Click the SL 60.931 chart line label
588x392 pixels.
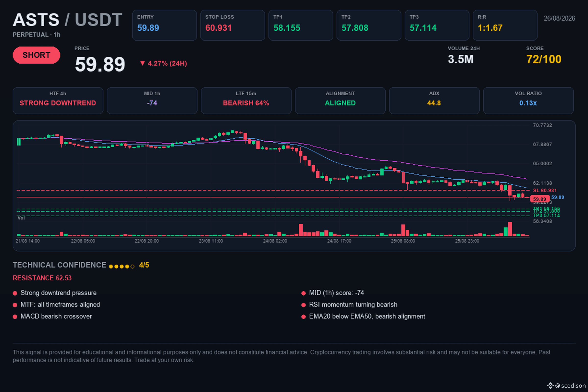click(x=545, y=191)
